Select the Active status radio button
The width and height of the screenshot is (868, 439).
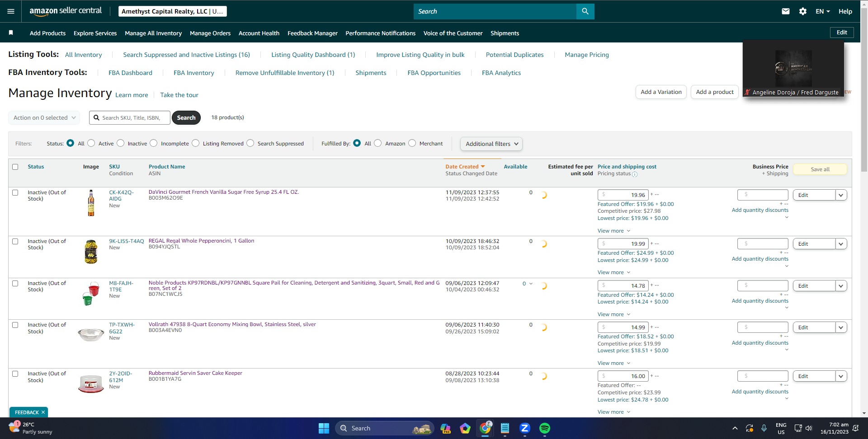click(91, 143)
